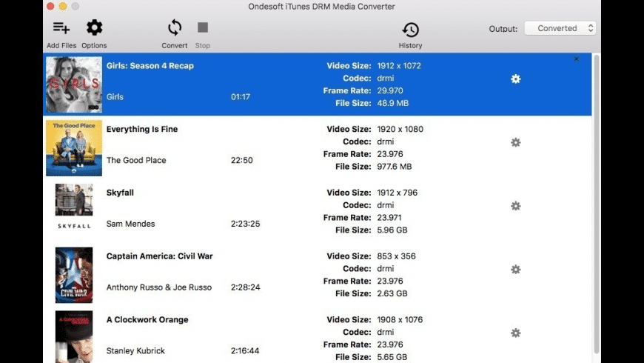Click the frame rate "23.971"
This screenshot has width=644, height=363.
click(x=389, y=218)
